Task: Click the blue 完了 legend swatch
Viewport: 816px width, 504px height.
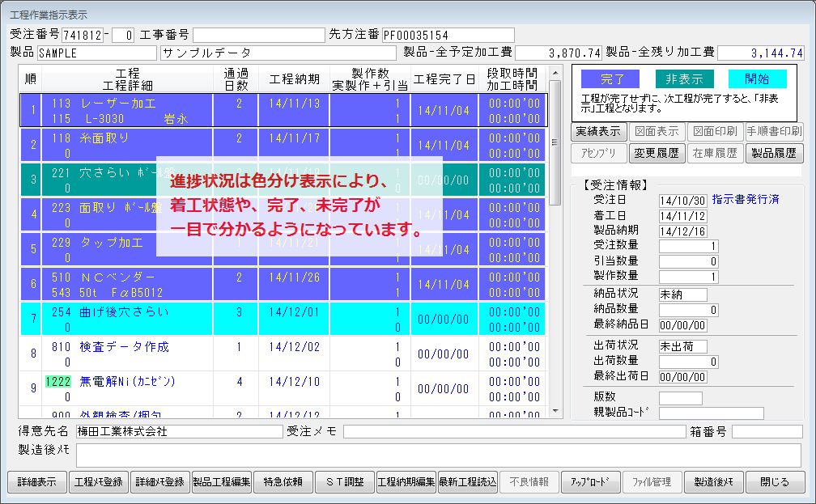Action: pos(613,79)
